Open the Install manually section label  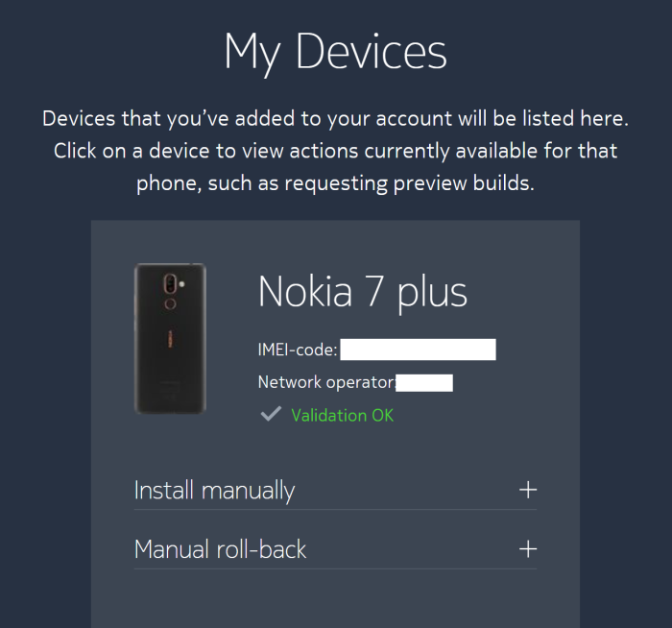[214, 491]
